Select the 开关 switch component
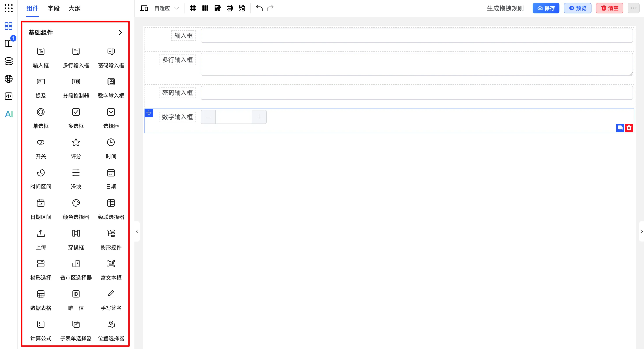Image resolution: width=644 pixels, height=349 pixels. [x=41, y=142]
